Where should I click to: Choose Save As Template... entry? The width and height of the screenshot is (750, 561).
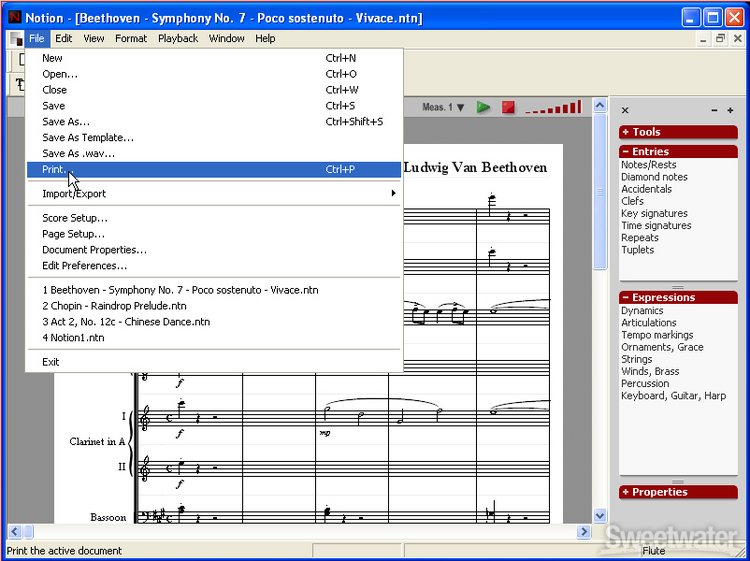214,138
